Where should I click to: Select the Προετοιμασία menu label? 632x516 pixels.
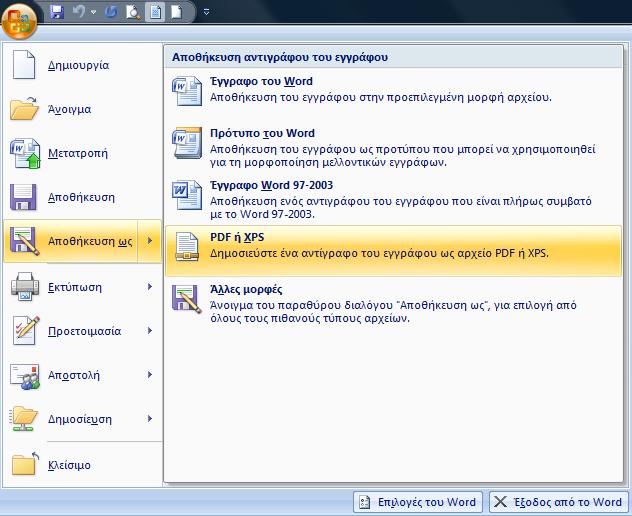tap(84, 331)
